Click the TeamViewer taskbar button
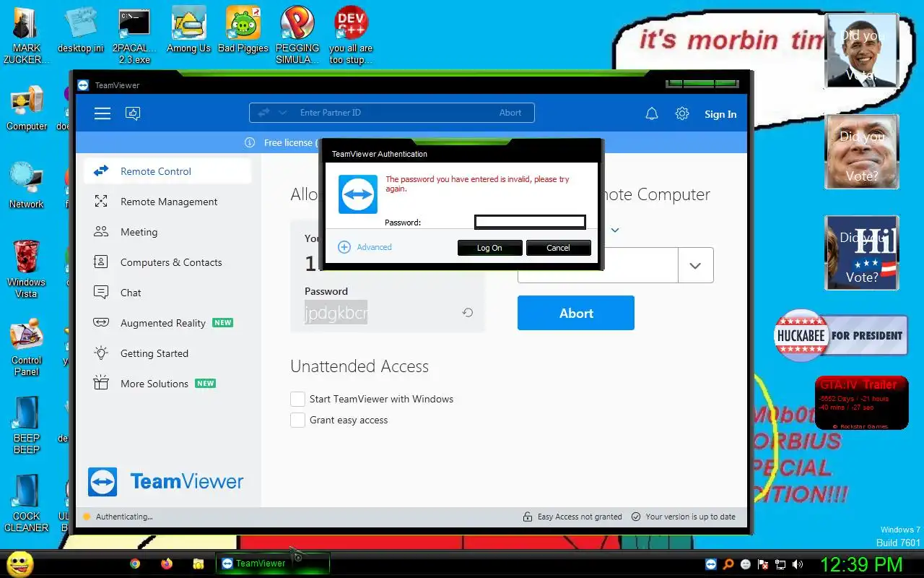The width and height of the screenshot is (924, 578). (x=273, y=564)
